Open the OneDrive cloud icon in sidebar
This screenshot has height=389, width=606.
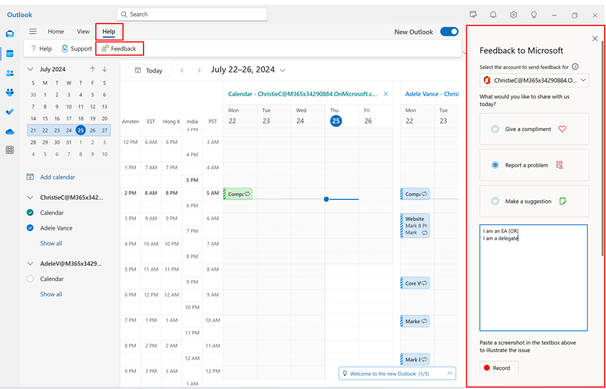(x=10, y=132)
